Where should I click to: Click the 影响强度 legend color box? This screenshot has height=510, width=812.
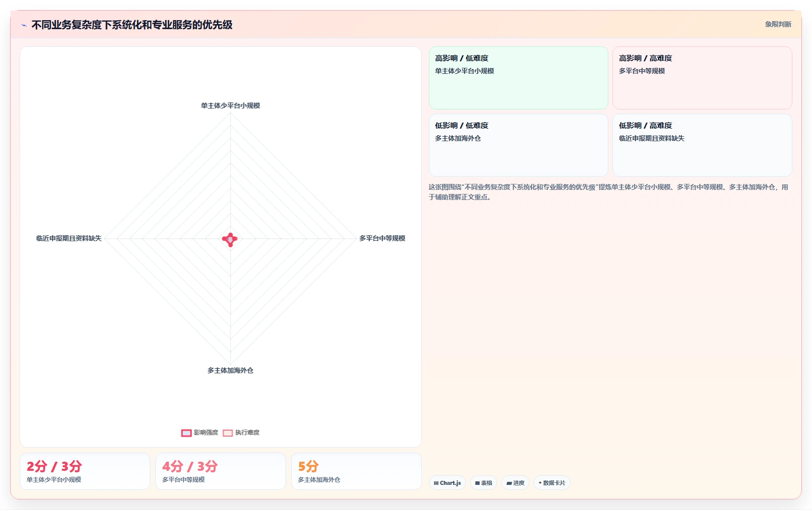click(x=187, y=433)
